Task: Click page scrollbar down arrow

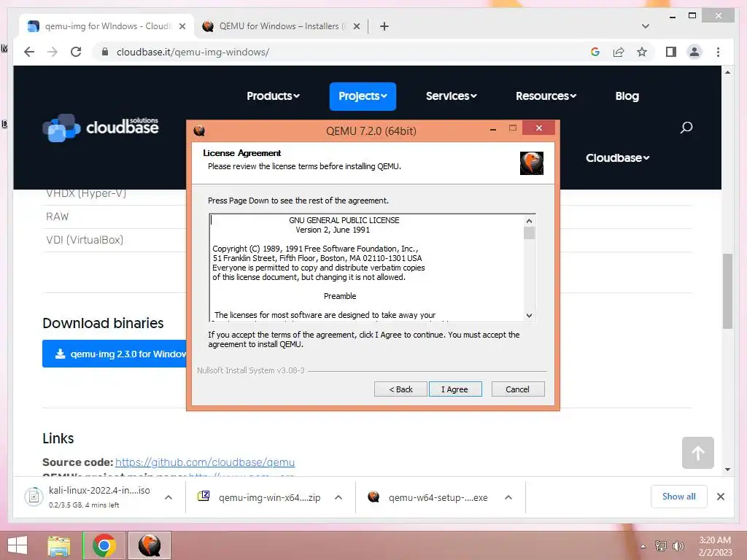Action: (727, 470)
